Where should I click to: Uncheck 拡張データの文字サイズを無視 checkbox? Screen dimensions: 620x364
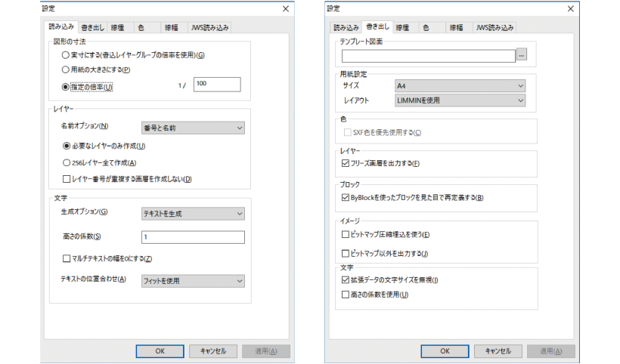tap(346, 280)
